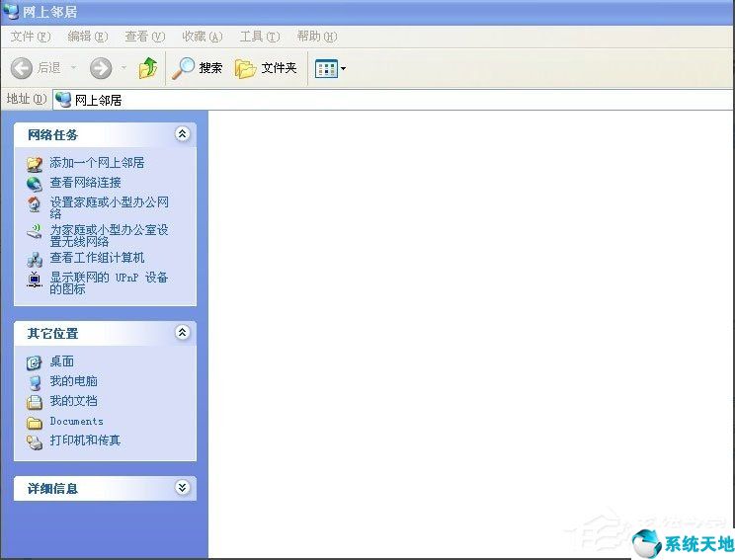Click the 网络任务 panel header text
The height and width of the screenshot is (560, 735).
pos(52,135)
